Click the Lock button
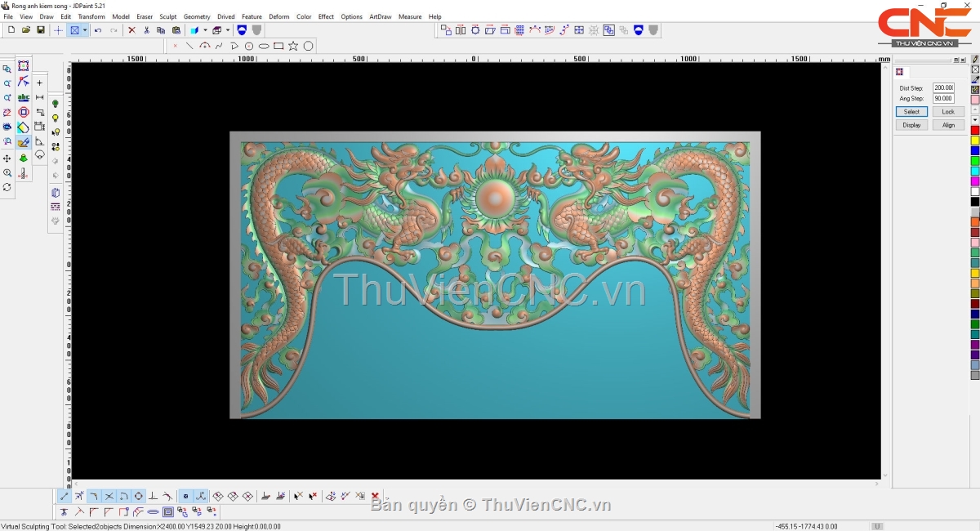 click(947, 112)
